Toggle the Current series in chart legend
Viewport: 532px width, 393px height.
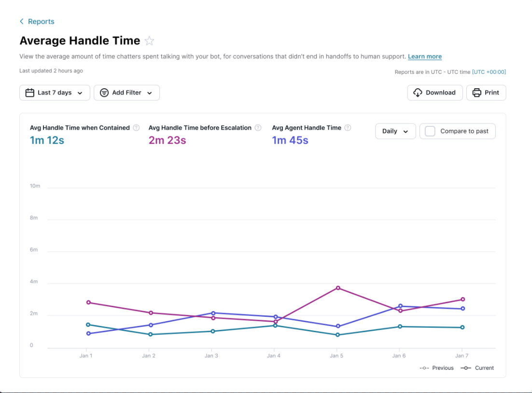tap(477, 368)
